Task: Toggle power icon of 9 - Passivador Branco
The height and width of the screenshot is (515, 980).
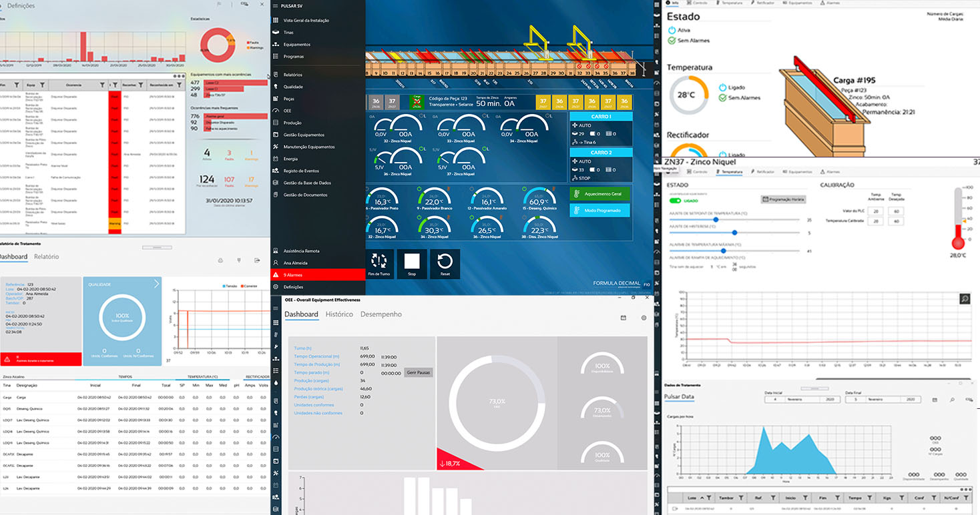Action: [420, 190]
